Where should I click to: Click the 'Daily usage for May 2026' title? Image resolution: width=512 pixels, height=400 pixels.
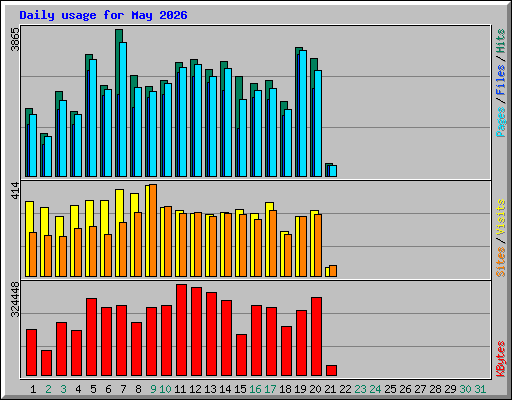103,15
